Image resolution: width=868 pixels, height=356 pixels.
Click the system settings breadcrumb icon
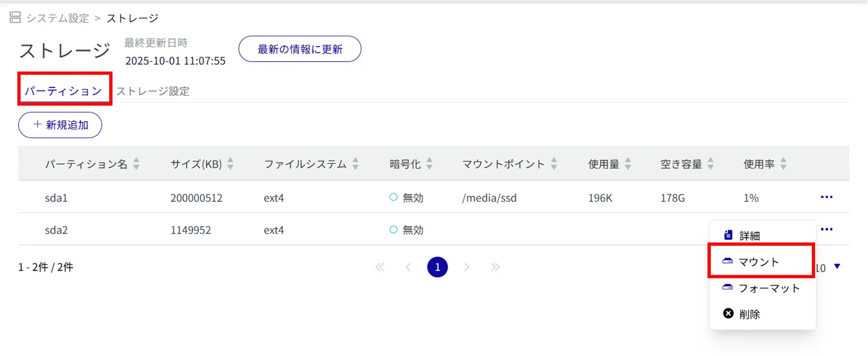pyautogui.click(x=15, y=18)
